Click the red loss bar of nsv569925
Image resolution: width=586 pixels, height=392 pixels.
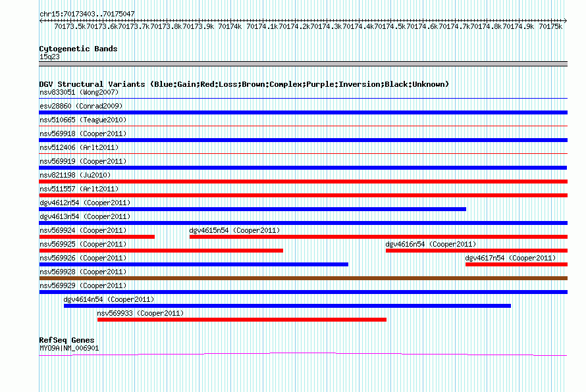161,251
